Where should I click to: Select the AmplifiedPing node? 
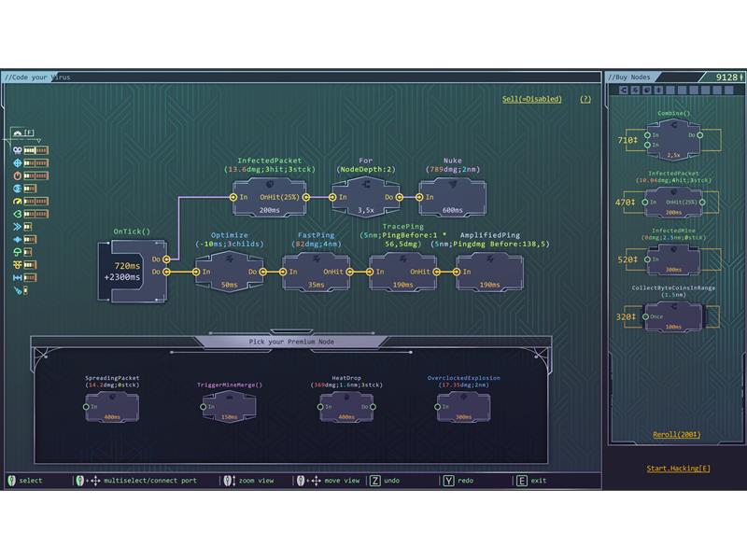click(489, 273)
